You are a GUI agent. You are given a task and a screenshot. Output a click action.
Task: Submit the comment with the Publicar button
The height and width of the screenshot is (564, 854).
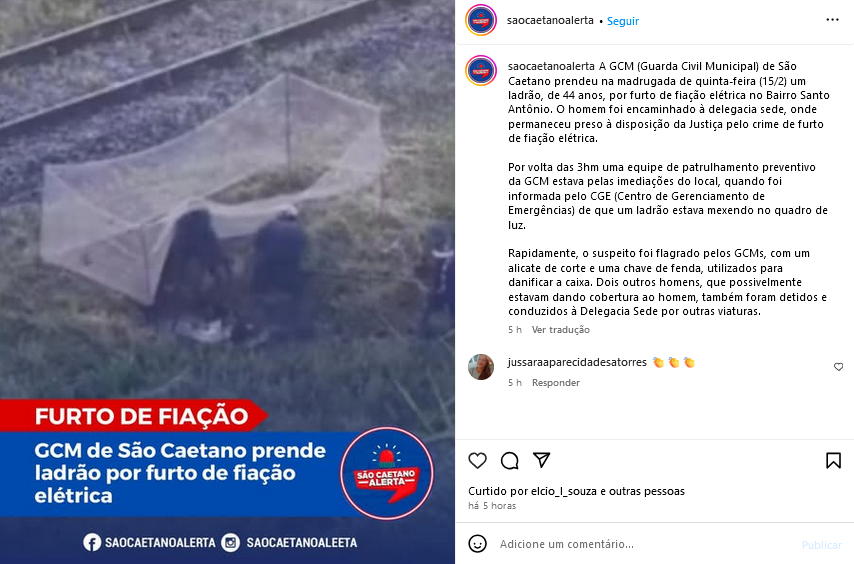pyautogui.click(x=821, y=545)
